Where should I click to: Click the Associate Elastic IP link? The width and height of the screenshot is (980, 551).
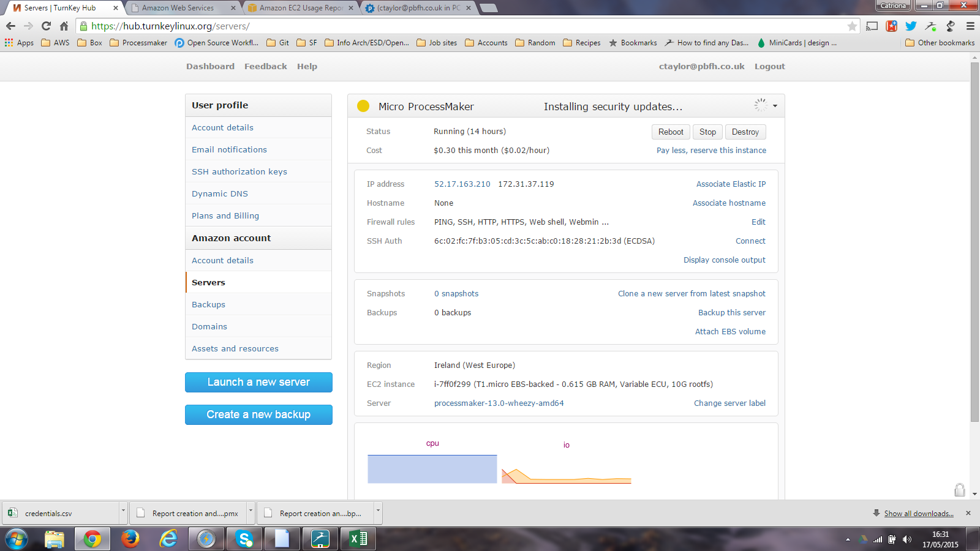[x=731, y=184]
